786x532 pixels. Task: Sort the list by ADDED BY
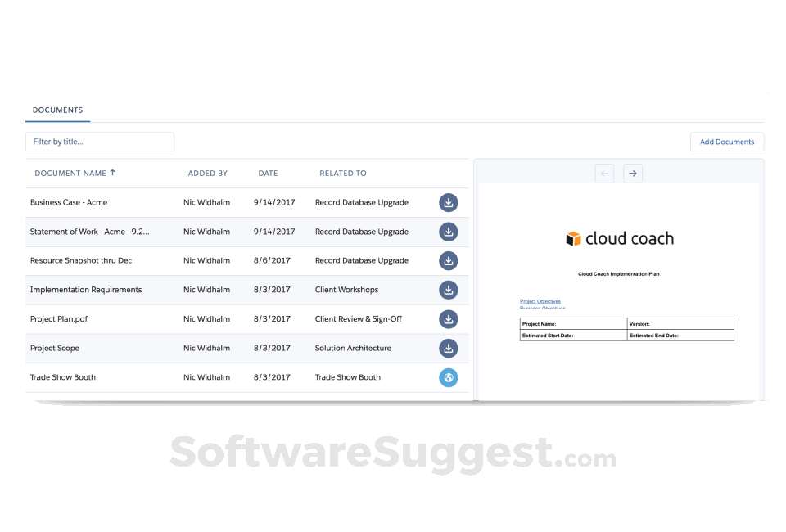point(207,173)
